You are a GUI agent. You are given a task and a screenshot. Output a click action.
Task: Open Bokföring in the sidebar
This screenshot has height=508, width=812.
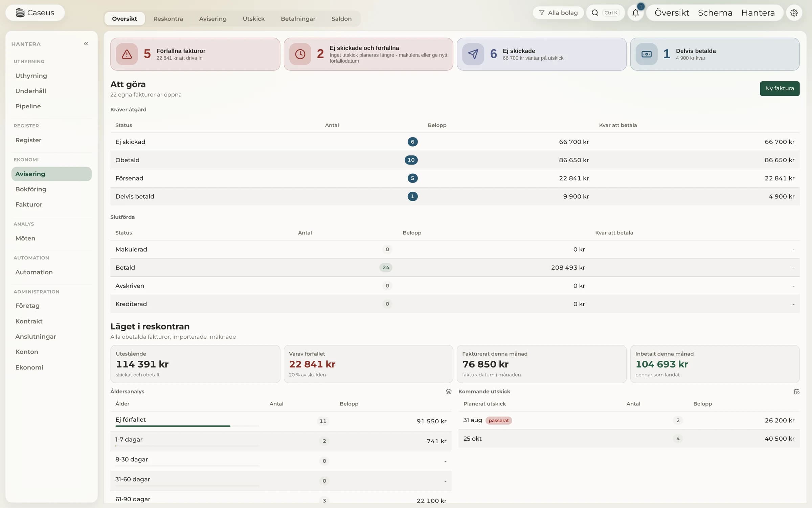pyautogui.click(x=51, y=189)
